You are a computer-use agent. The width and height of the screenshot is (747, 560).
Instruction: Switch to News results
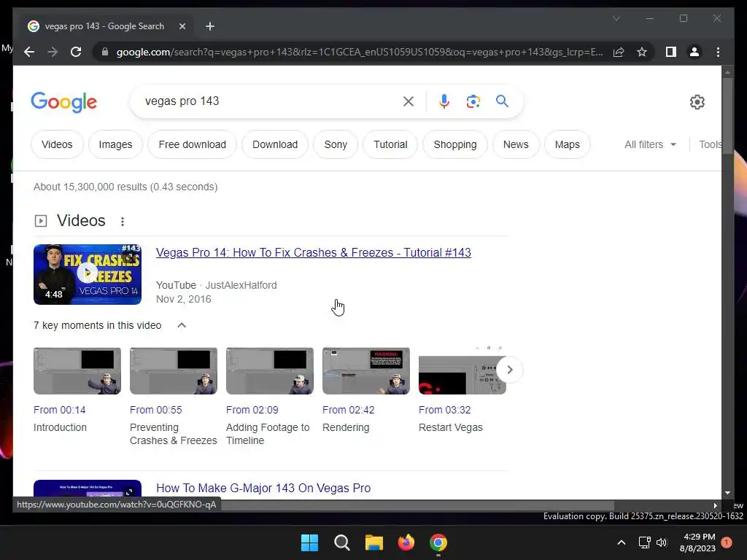pyautogui.click(x=516, y=144)
